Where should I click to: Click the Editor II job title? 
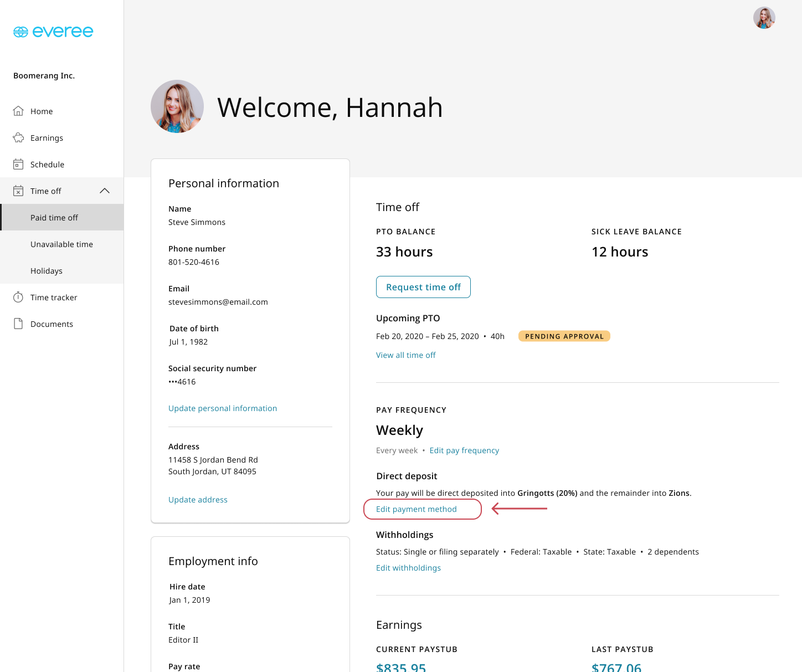tap(183, 640)
